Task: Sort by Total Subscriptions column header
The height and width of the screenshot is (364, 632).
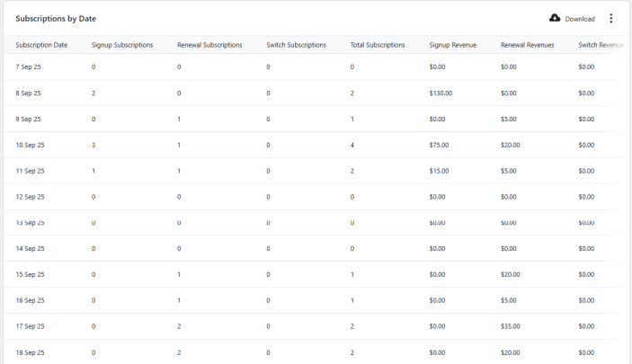Action: [378, 45]
